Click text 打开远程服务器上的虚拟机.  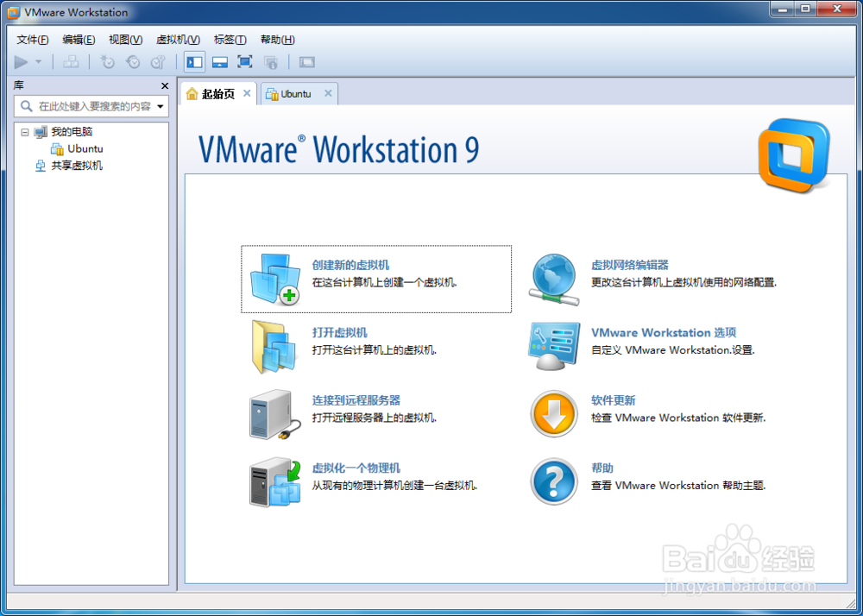pos(375,418)
